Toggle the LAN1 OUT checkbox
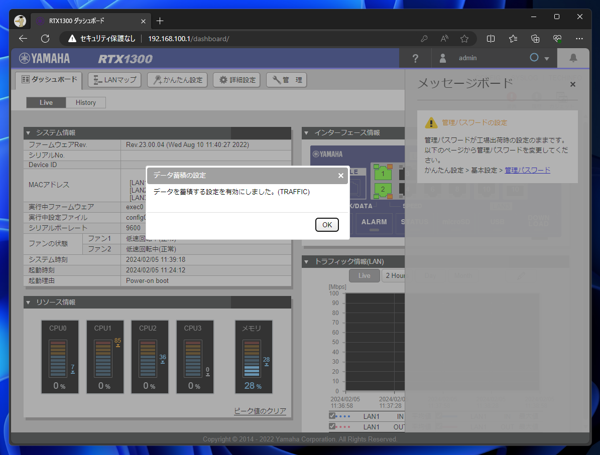 (334, 427)
